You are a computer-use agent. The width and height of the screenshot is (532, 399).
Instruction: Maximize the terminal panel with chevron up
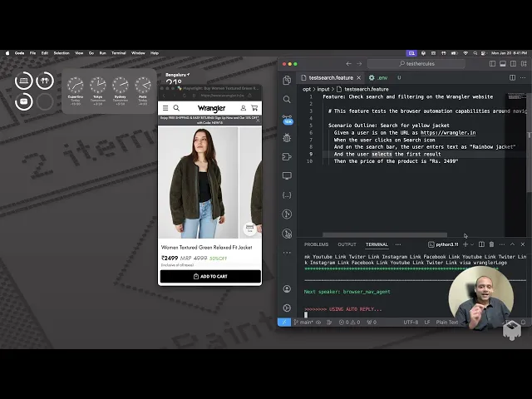click(512, 244)
